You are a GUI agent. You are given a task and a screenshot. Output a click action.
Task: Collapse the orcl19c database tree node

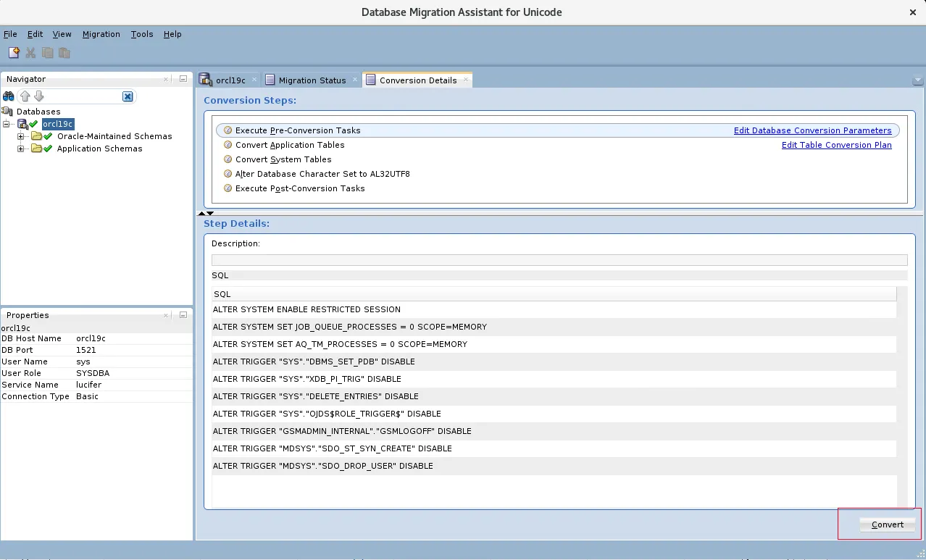(x=7, y=124)
